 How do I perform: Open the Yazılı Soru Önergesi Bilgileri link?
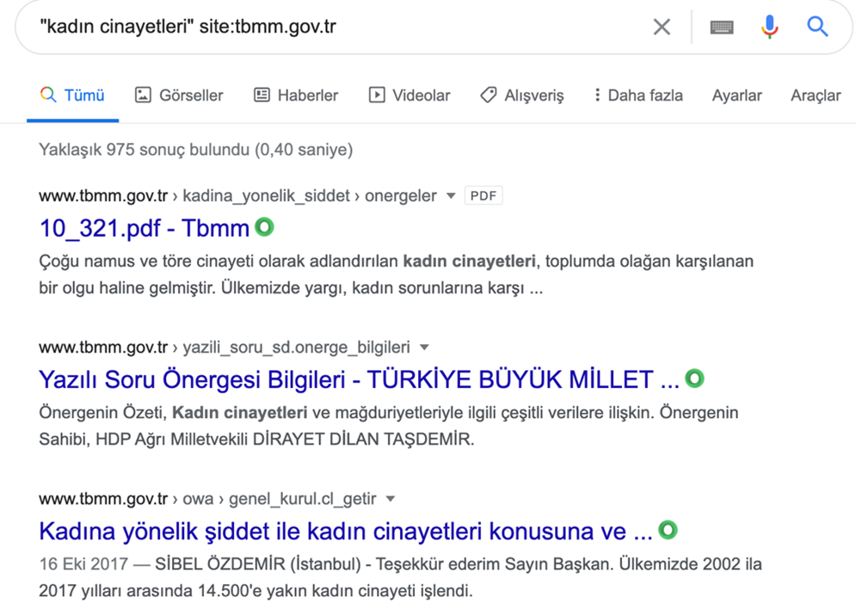click(359, 379)
